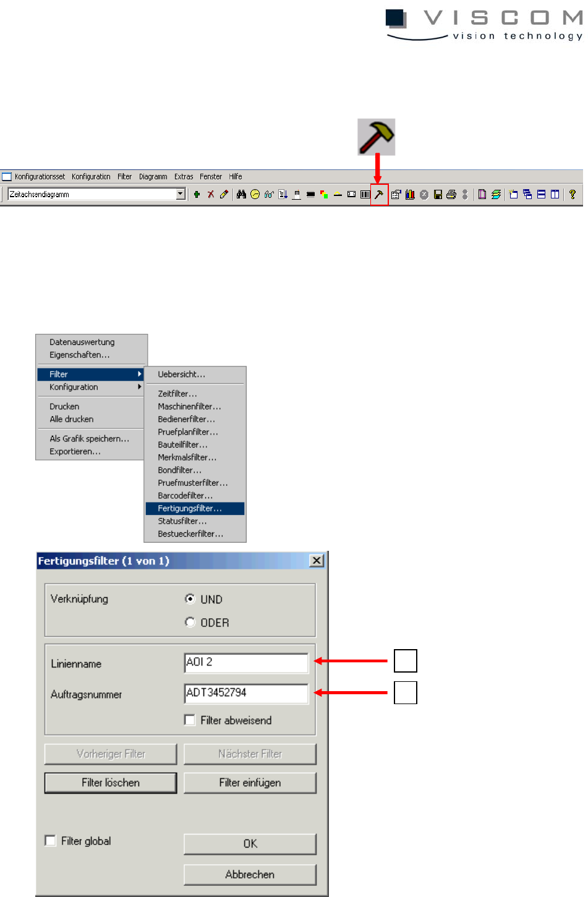588x897 pixels.
Task: Select Bauteilfilter... in submenu
Action: [x=182, y=444]
